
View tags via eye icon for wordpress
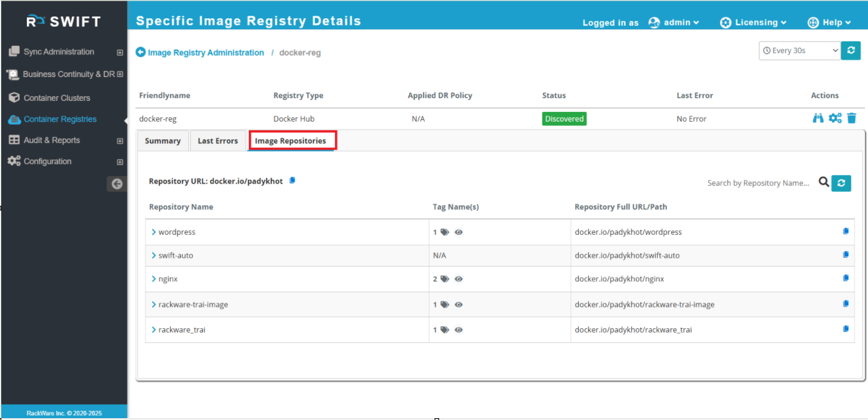(x=458, y=232)
